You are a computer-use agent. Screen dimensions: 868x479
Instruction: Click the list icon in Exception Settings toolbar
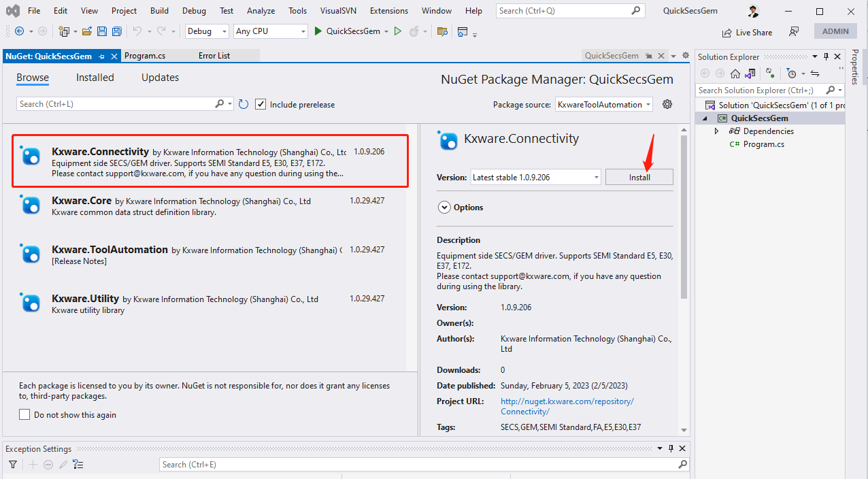(78, 465)
